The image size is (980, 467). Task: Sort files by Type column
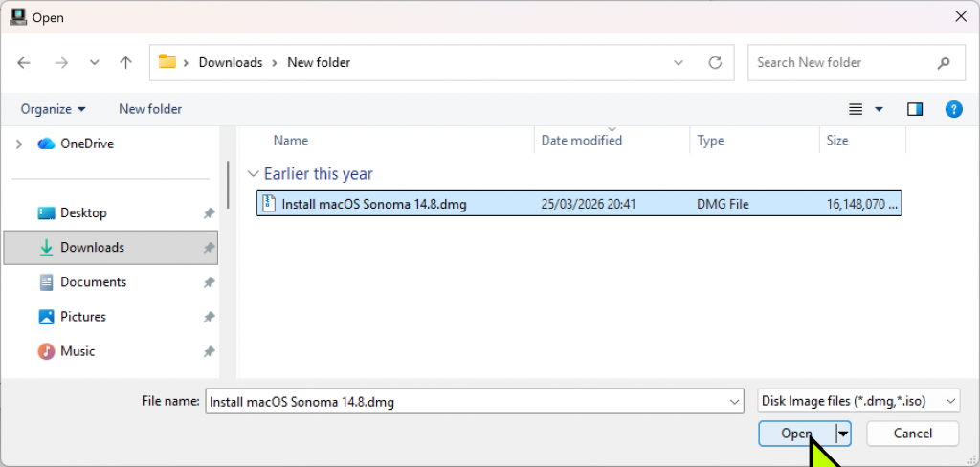click(x=710, y=141)
